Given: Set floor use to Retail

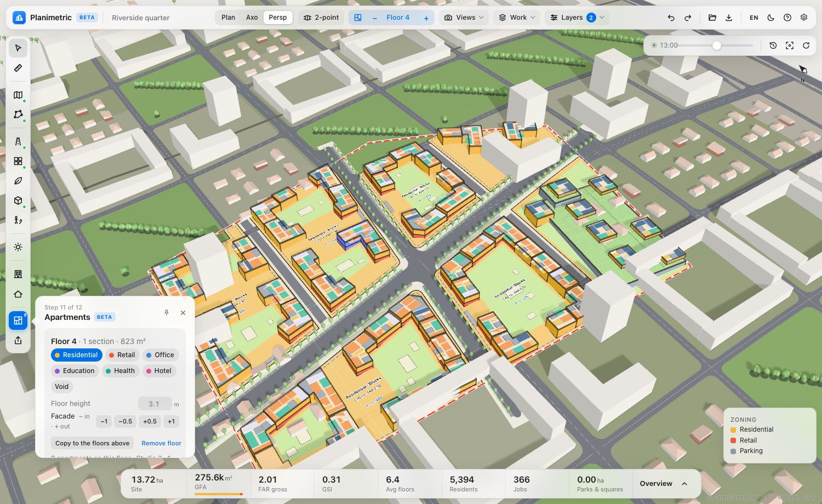Looking at the screenshot, I should click(x=122, y=355).
